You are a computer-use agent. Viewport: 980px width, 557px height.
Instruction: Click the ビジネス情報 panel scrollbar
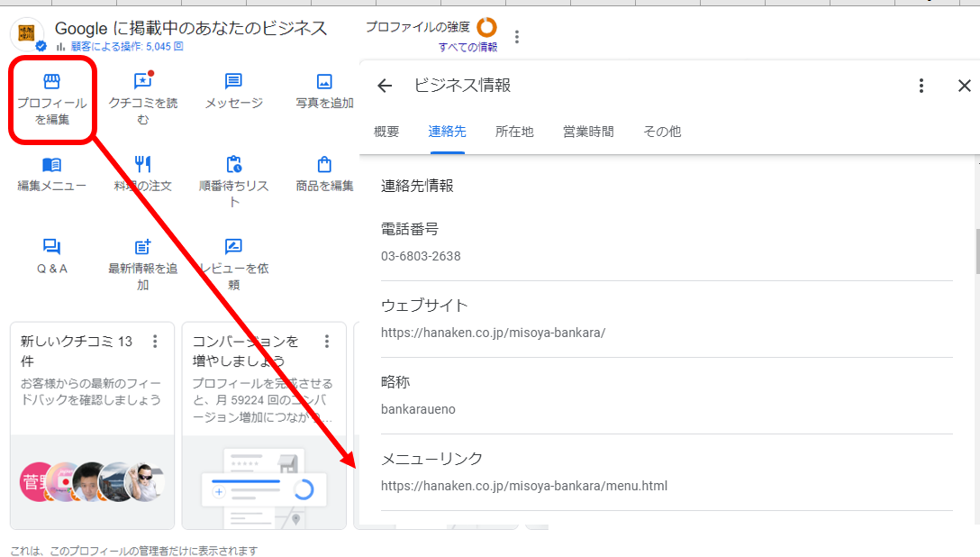tap(977, 251)
